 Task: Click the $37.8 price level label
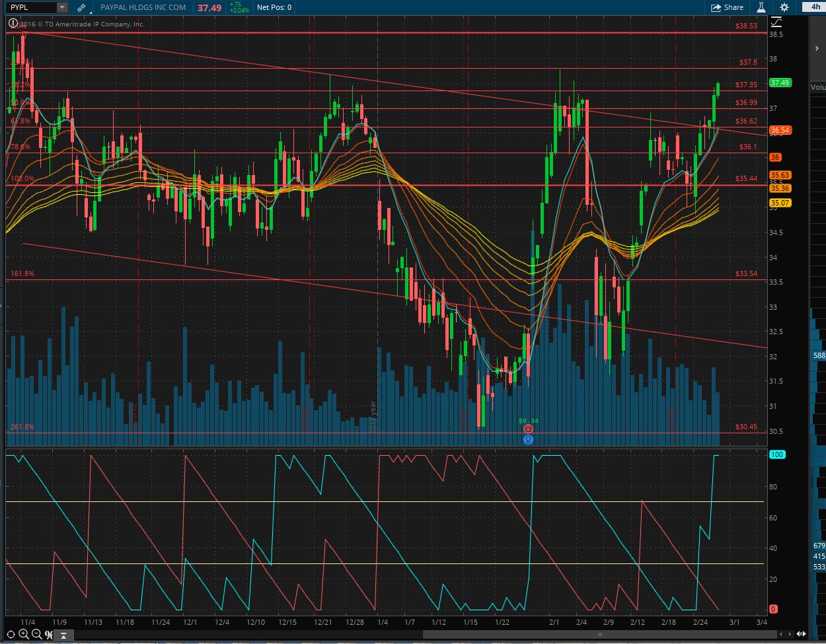tap(748, 62)
